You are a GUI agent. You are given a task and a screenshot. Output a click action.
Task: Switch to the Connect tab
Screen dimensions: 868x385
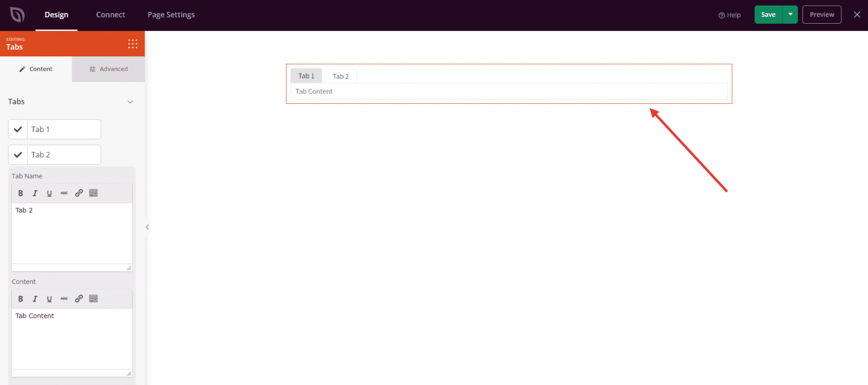point(110,15)
